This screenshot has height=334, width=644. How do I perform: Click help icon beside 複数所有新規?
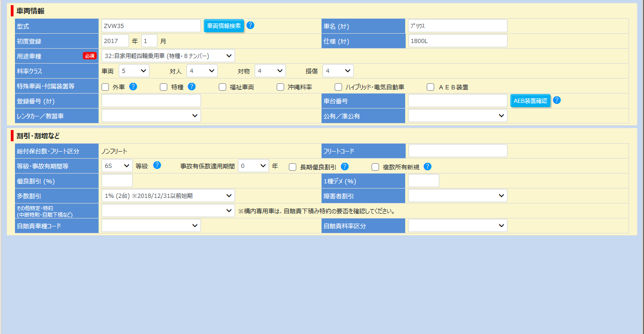click(427, 167)
